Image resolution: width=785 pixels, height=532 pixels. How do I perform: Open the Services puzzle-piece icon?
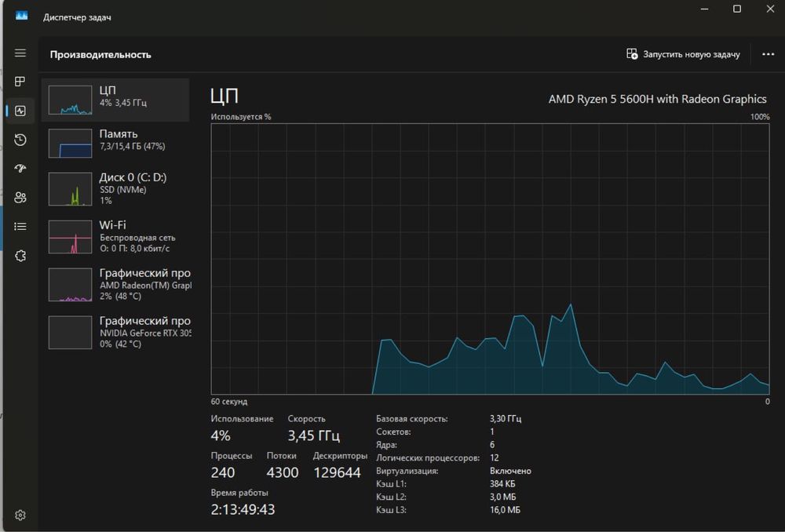tap(20, 255)
